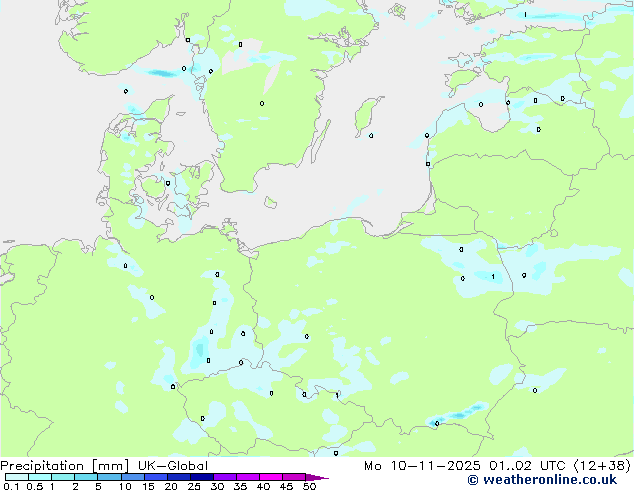Image resolution: width=634 pixels, height=490 pixels.
Task: Click the '0.5' legend scale label
Action: (34, 486)
